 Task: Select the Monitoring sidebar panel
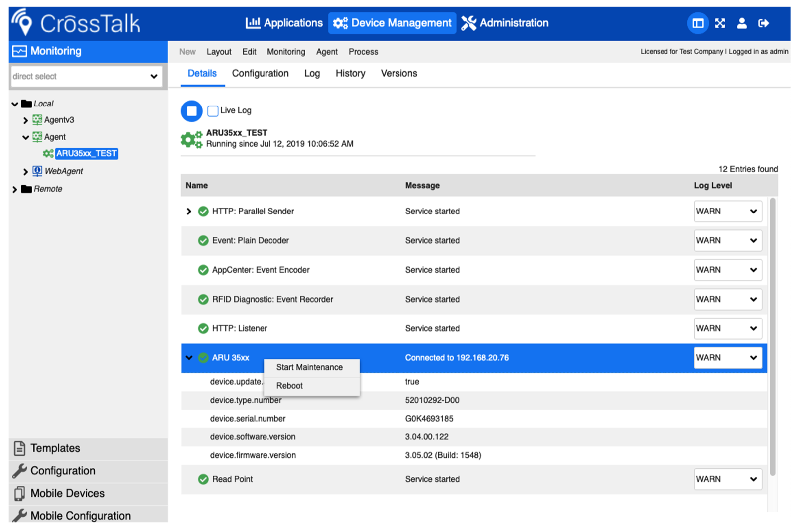point(88,51)
